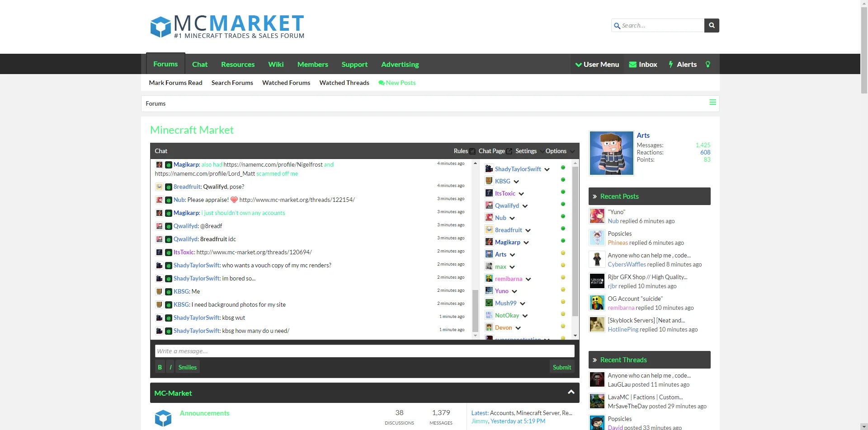Click avatar on Rjbr GFX Shop recent post
The height and width of the screenshot is (430, 868).
click(x=597, y=281)
